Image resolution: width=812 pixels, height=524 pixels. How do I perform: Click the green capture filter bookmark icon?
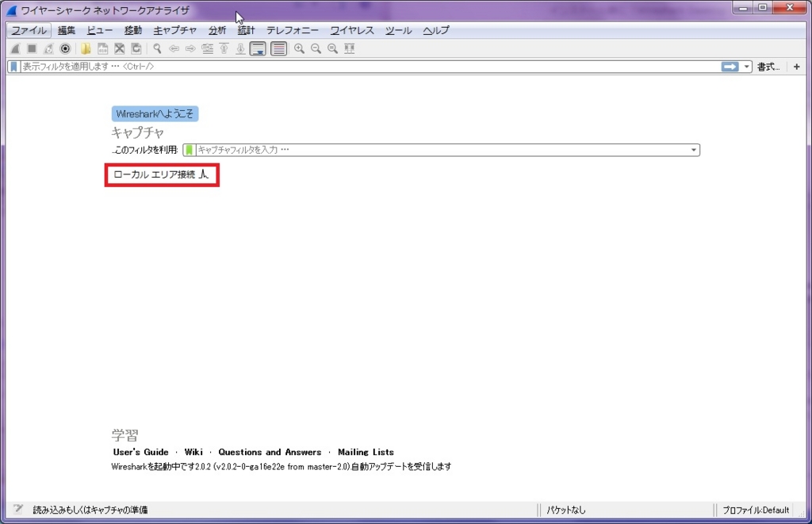189,150
